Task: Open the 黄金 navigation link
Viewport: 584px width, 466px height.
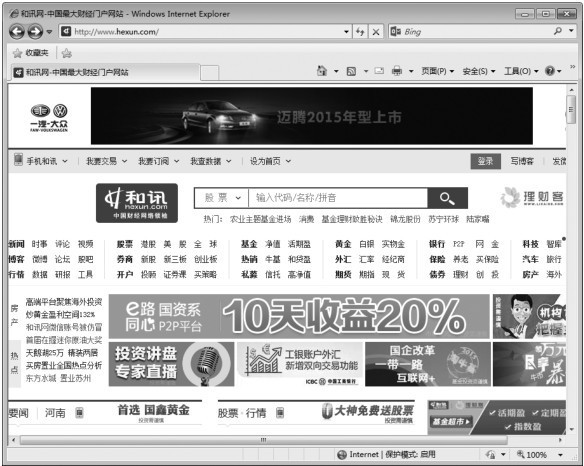Action: 343,244
